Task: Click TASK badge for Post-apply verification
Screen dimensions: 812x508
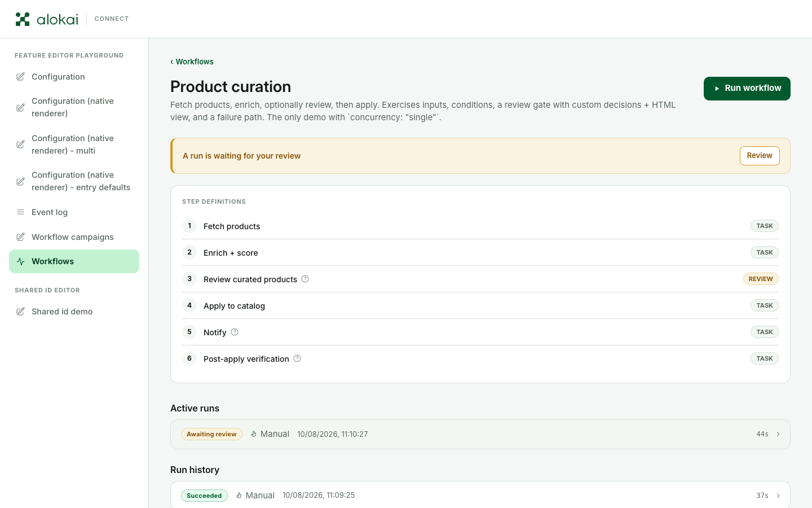Action: point(765,358)
